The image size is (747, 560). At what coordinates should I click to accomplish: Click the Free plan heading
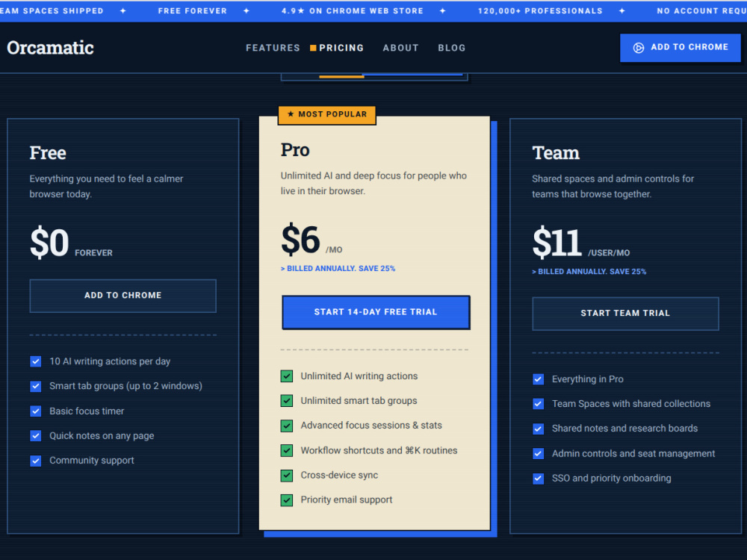48,153
